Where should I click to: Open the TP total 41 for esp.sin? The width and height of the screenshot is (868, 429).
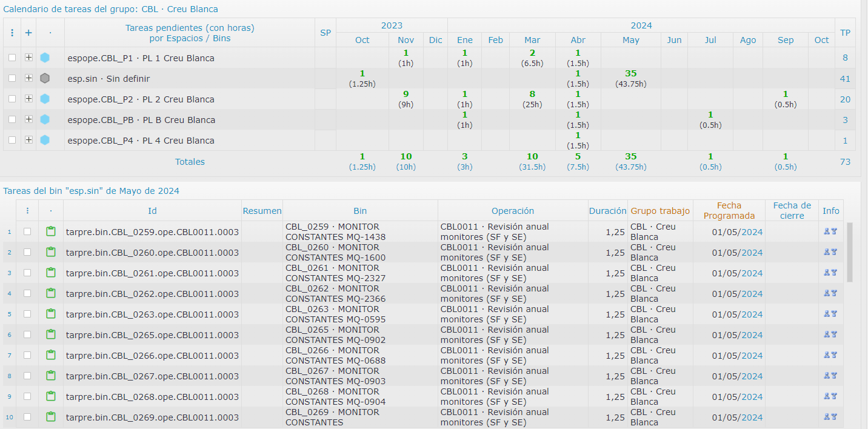click(x=845, y=79)
